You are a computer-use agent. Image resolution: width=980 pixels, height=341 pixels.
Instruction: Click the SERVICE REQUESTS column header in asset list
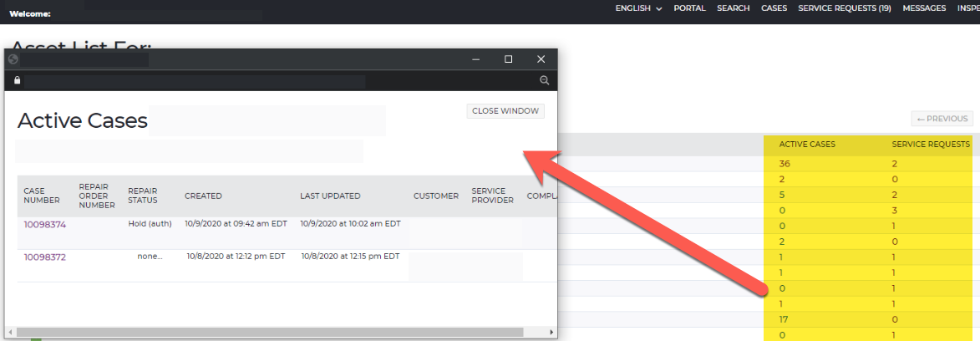coord(931,145)
